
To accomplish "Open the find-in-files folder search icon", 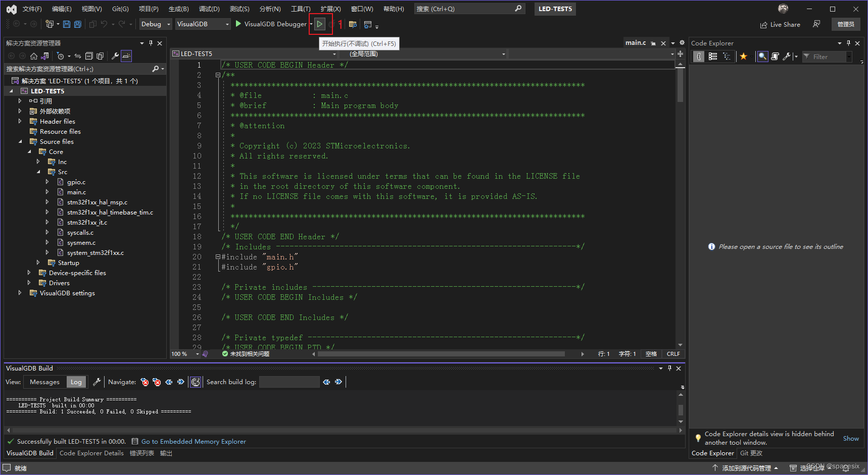I will click(353, 24).
